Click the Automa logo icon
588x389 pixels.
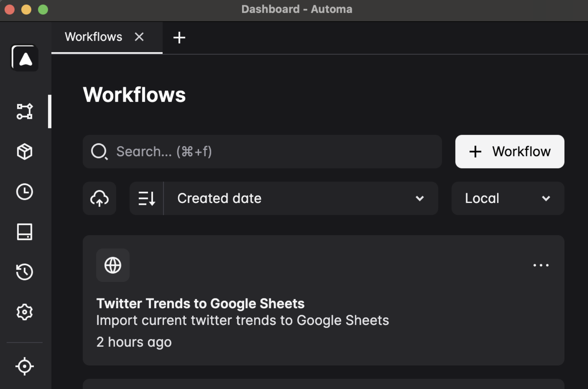pos(25,58)
